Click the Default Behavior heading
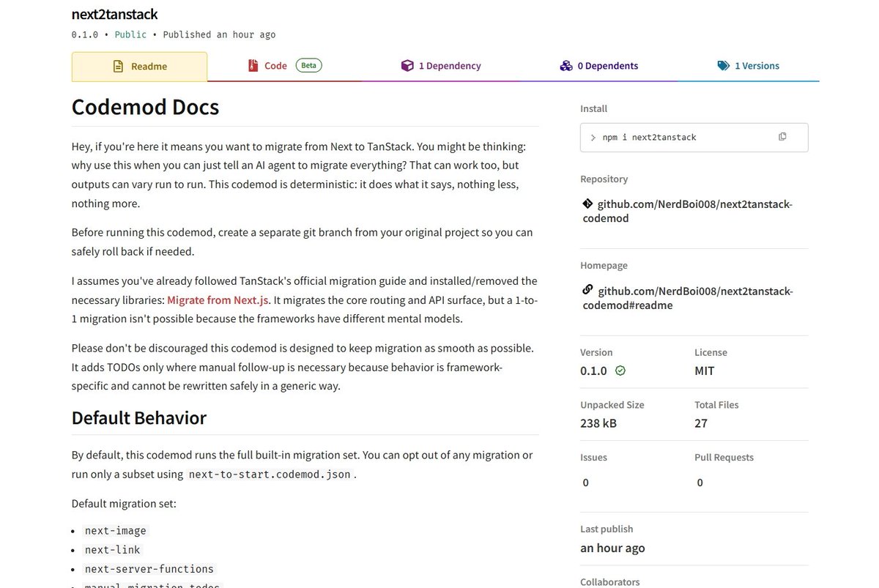Screen dimensions: 879x588 (x=139, y=418)
